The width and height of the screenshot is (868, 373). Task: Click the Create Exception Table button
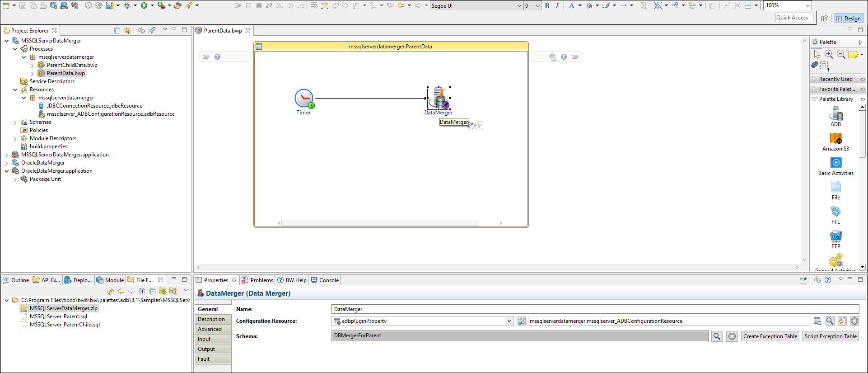pos(770,336)
